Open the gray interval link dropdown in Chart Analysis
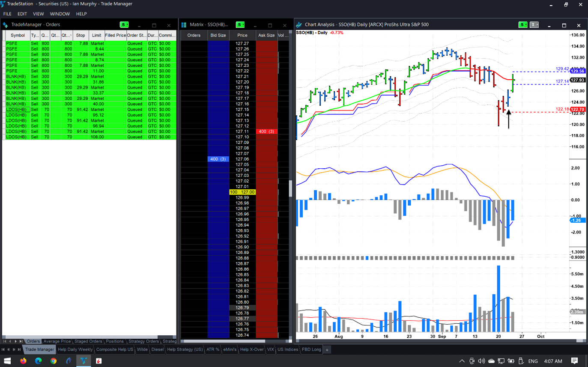 coord(534,25)
